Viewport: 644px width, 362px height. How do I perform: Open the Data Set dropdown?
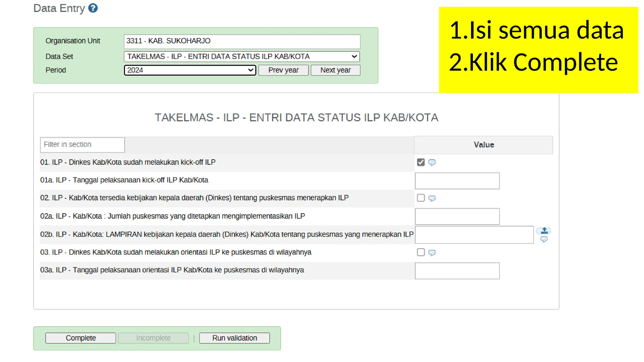tap(242, 57)
